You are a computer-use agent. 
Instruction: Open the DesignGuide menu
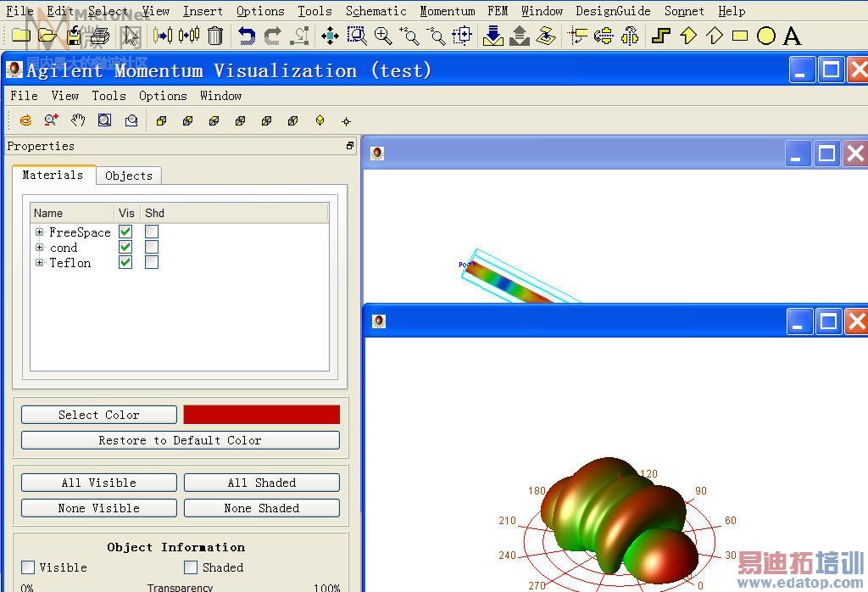614,11
